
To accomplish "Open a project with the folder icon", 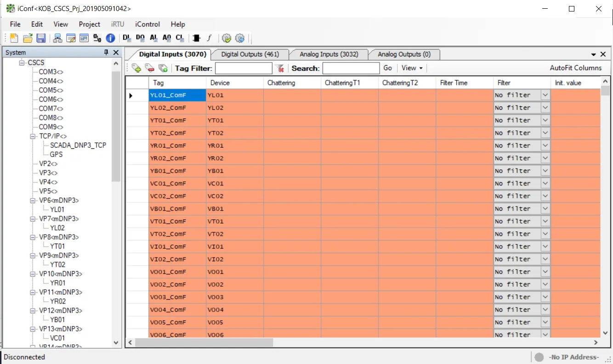I will click(x=28, y=38).
